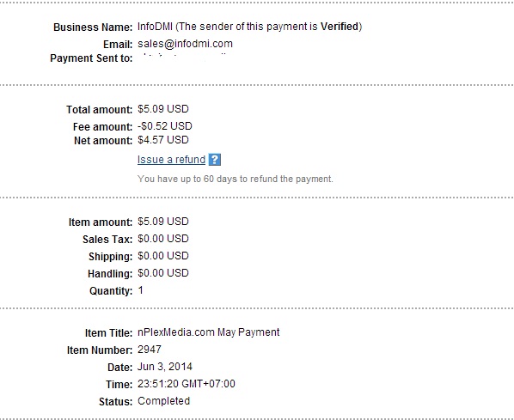Click the Total amount value $5.09 USD
Screen dimensions: 514x420
coord(163,109)
